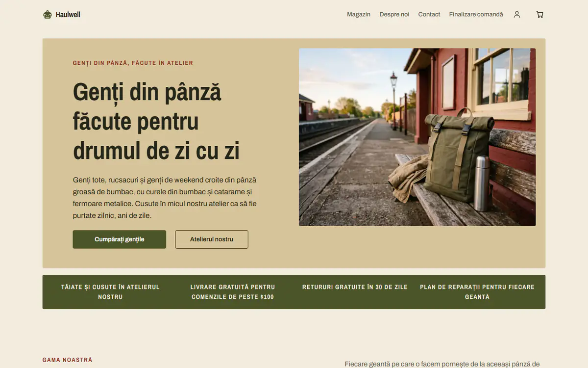The height and width of the screenshot is (368, 588).
Task: Click Livrare gratuită pentru comenzile de peste $100
Action: pos(233,292)
